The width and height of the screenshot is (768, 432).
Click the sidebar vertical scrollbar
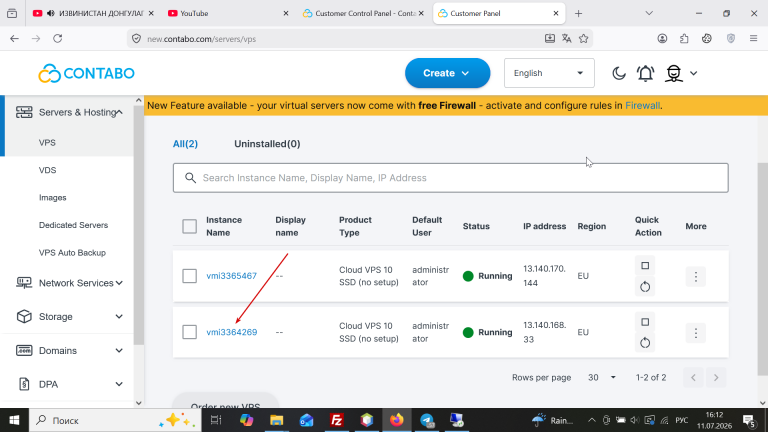pos(139,225)
